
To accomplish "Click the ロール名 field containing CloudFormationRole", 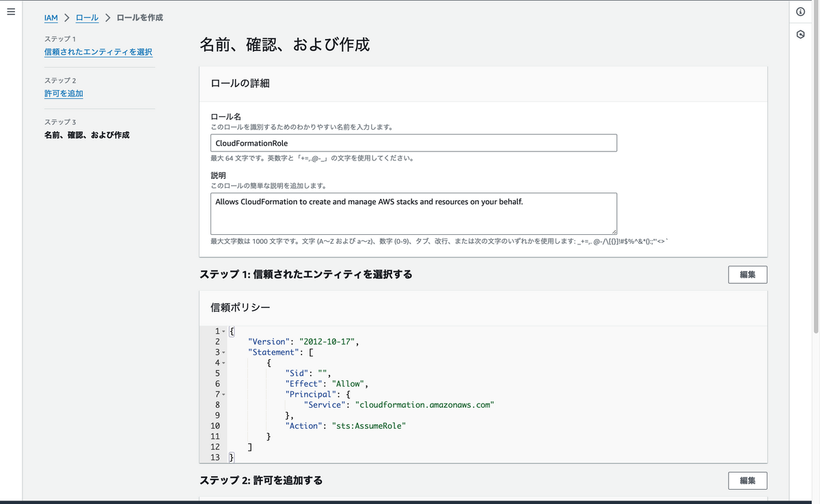I will click(x=413, y=143).
